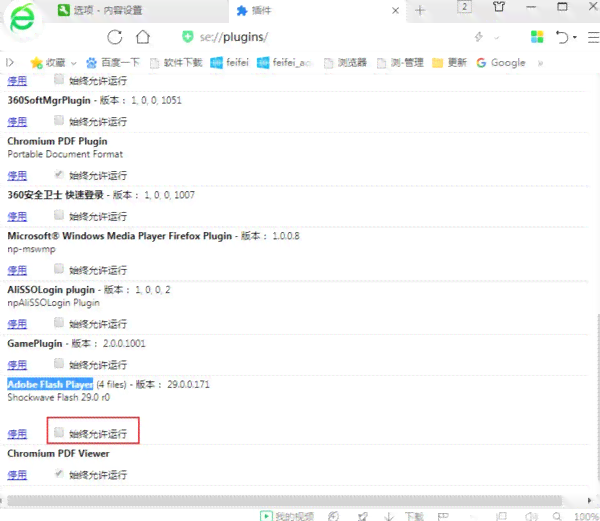The height and width of the screenshot is (521, 600).
Task: Check 始终允许运行 for AliSSOLogin plugin
Action: pyautogui.click(x=59, y=323)
